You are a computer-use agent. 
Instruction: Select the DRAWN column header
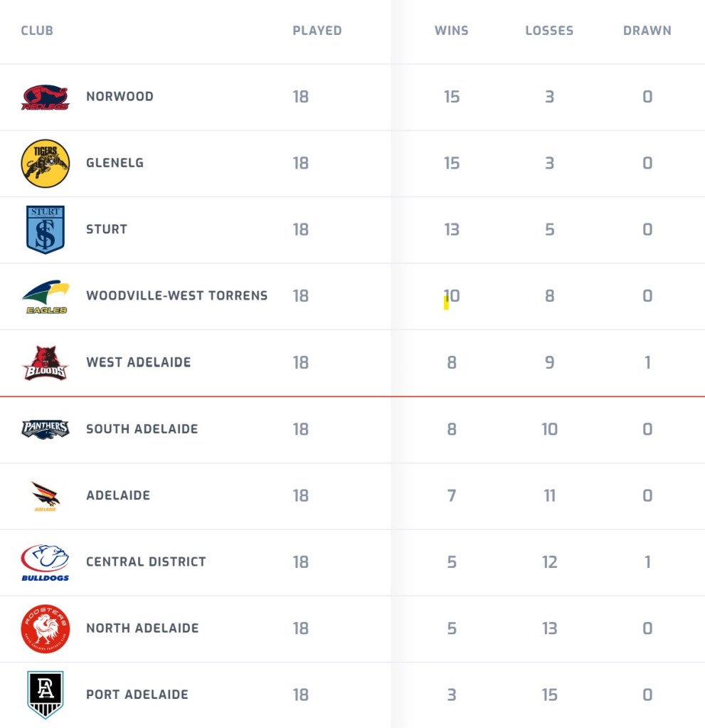tap(647, 31)
